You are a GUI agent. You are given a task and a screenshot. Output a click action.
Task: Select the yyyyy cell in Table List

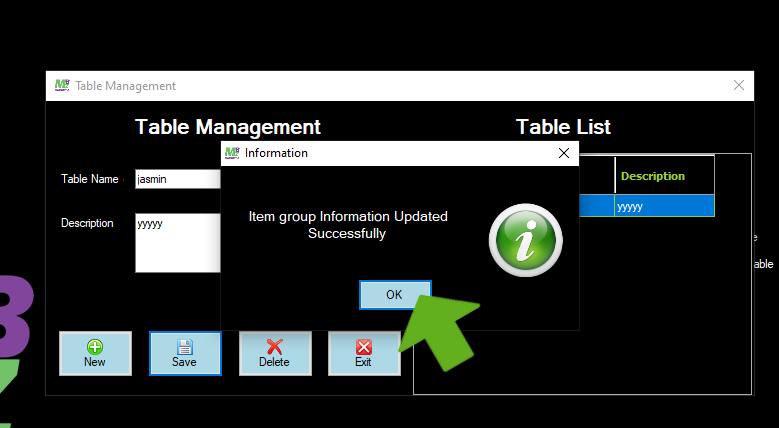[x=664, y=207]
